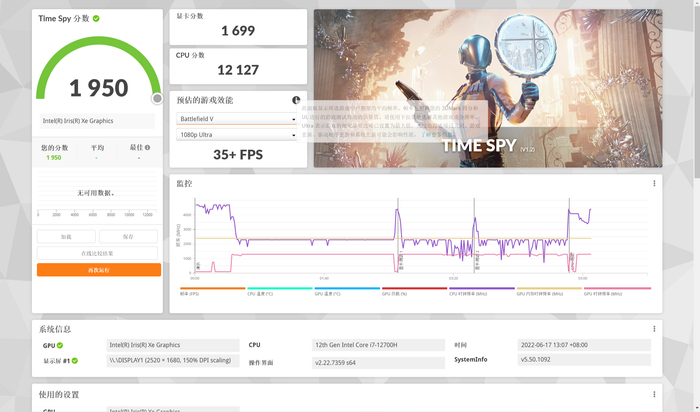
Task: Click the Intel(R) Iris(R) Xe Graphics label under gauge
Action: [x=78, y=121]
